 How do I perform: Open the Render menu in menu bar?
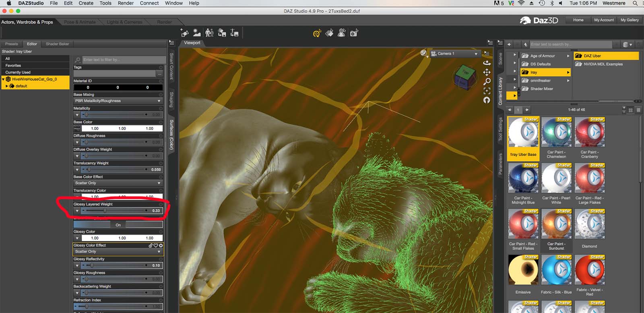(x=126, y=3)
